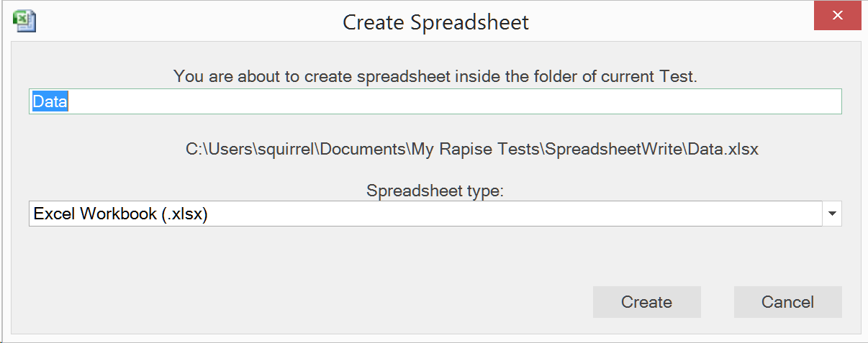
Task: Click the "Spreadsheet type:" label
Action: 435,191
